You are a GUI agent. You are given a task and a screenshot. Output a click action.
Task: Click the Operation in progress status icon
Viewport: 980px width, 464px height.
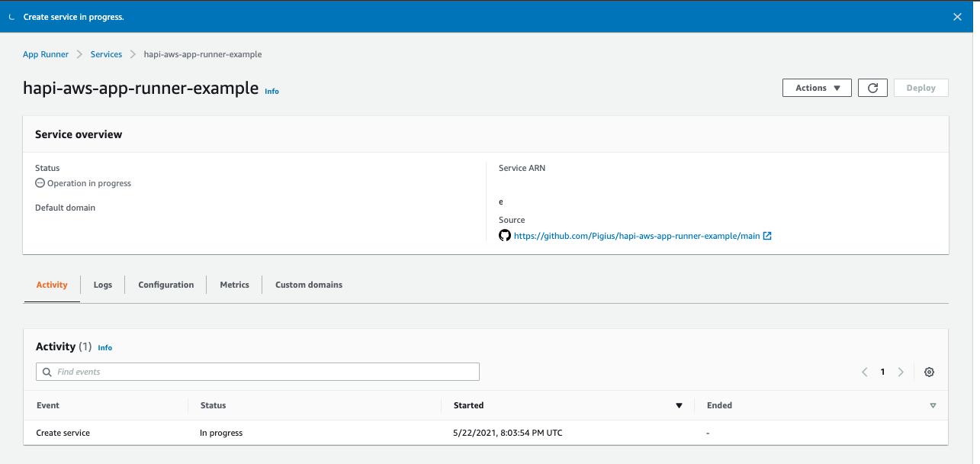tap(40, 183)
